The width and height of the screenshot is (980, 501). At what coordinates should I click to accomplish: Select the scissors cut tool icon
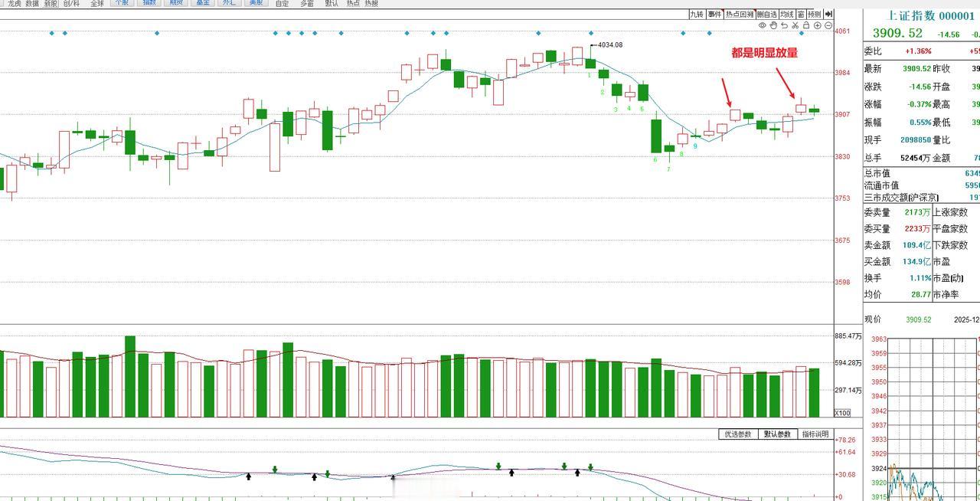pyautogui.click(x=795, y=25)
